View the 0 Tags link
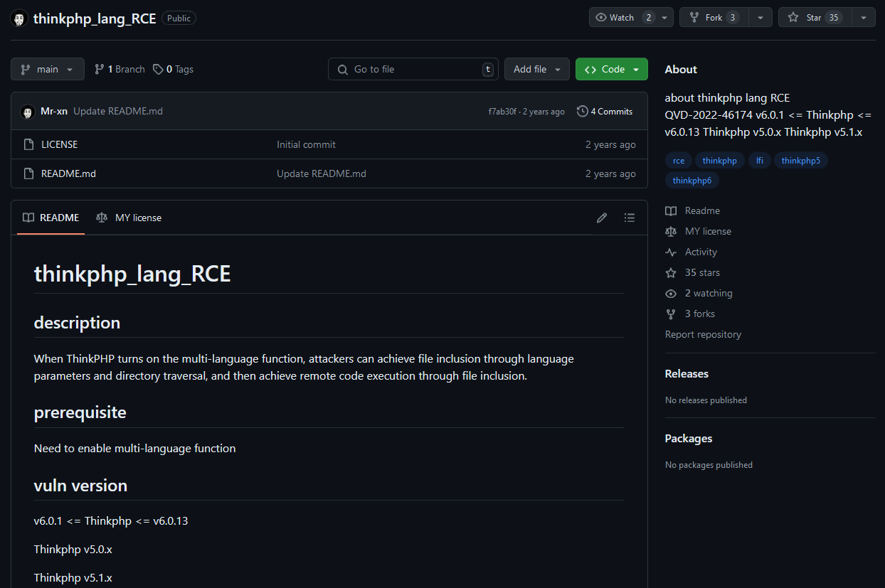Image resolution: width=885 pixels, height=588 pixels. (173, 69)
